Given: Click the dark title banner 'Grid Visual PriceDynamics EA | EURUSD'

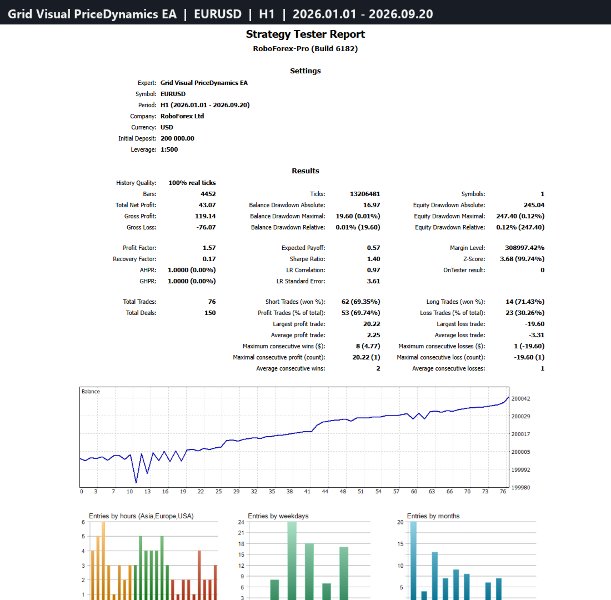Looking at the screenshot, I should pyautogui.click(x=306, y=12).
